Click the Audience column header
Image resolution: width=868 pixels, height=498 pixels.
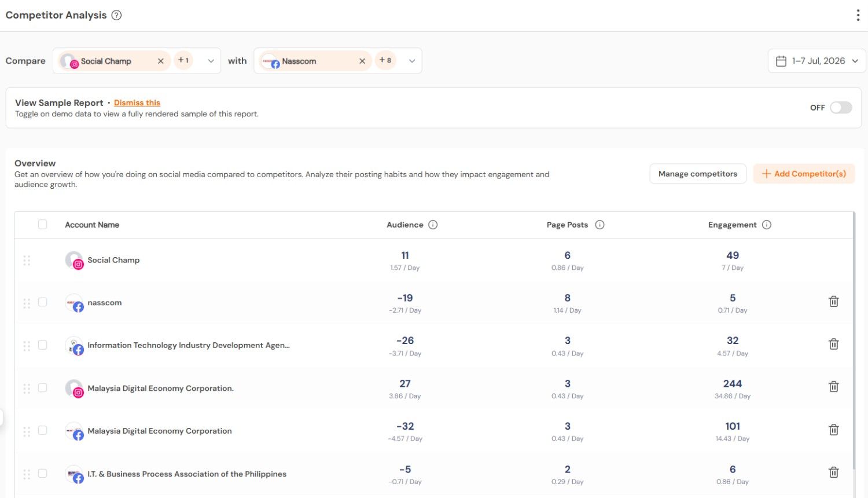[405, 225]
